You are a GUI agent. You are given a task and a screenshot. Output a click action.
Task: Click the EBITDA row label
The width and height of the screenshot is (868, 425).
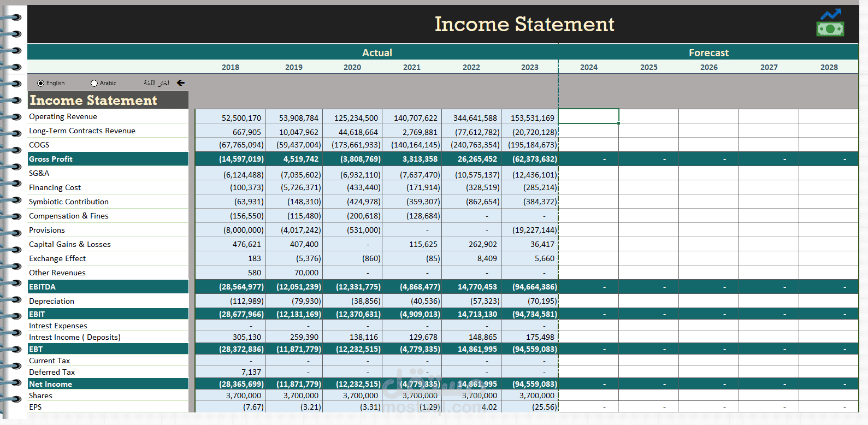42,287
